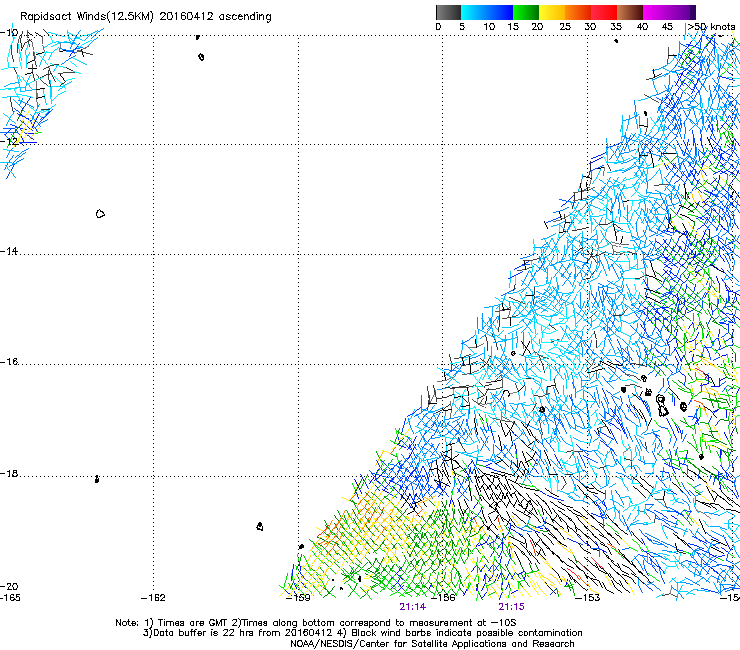This screenshot has width=740, height=650.
Task: Select the "10" value on the speed legend
Action: (489, 27)
